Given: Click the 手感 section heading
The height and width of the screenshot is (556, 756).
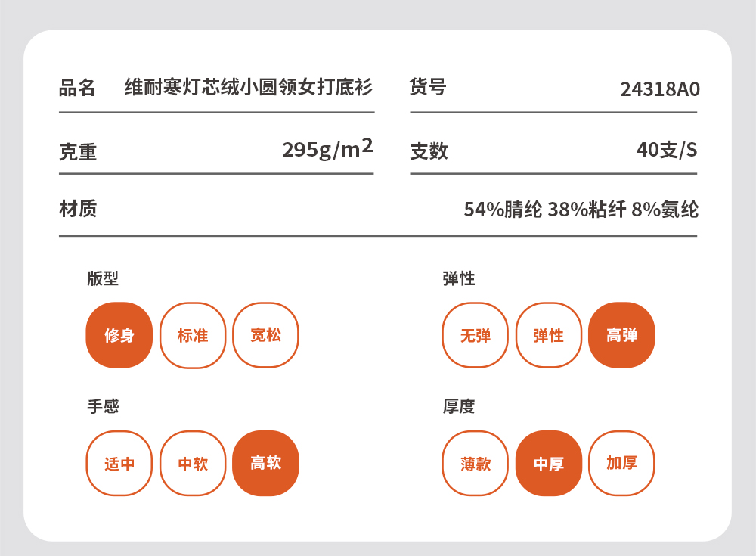Looking at the screenshot, I should pos(103,406).
